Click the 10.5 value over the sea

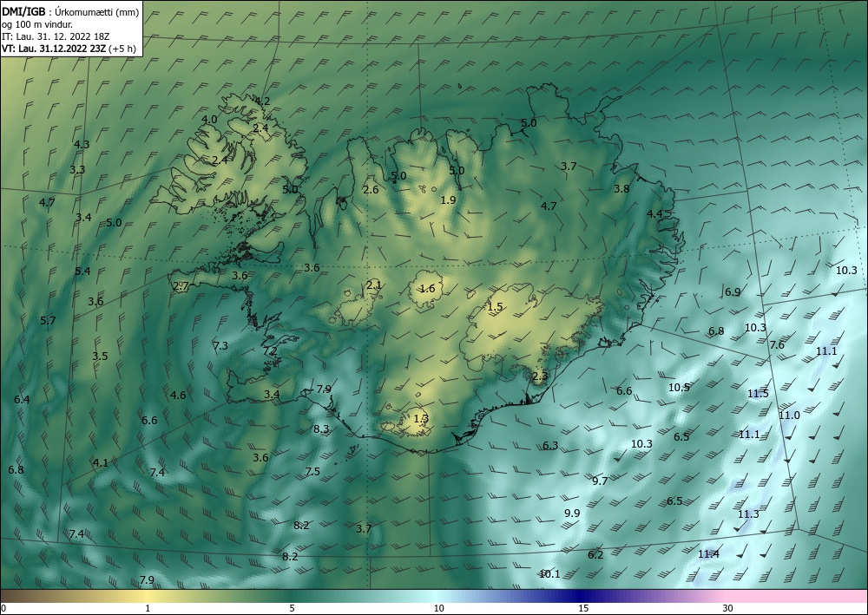click(679, 387)
